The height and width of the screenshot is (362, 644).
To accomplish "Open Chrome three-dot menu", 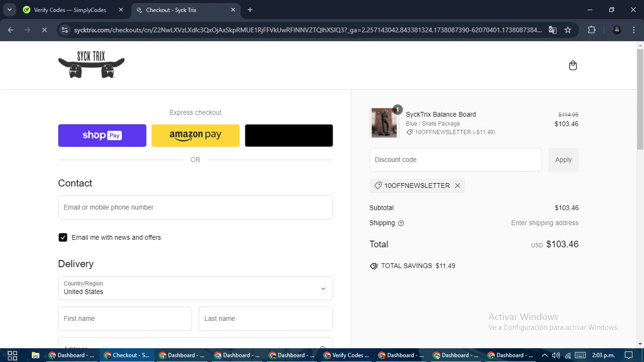I will (x=634, y=30).
